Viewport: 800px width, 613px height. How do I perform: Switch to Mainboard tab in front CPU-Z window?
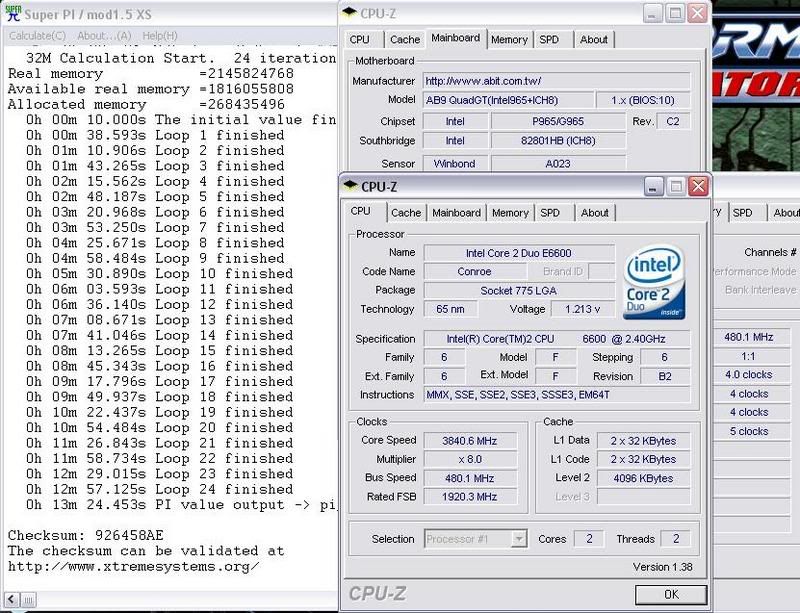coord(457,213)
